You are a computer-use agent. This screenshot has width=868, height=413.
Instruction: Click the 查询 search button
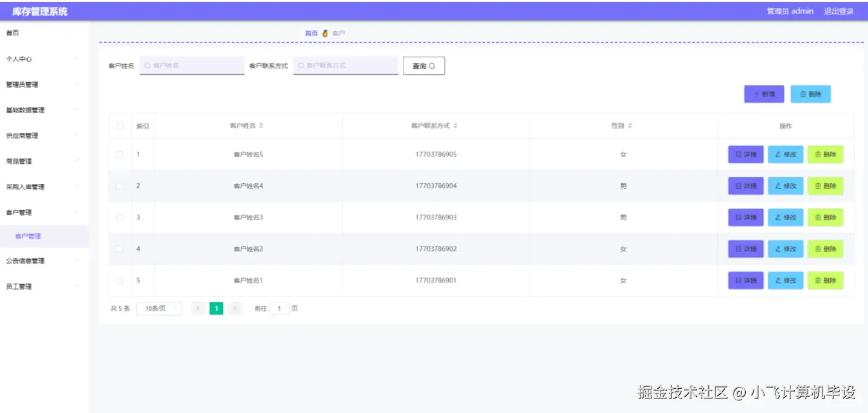(423, 65)
